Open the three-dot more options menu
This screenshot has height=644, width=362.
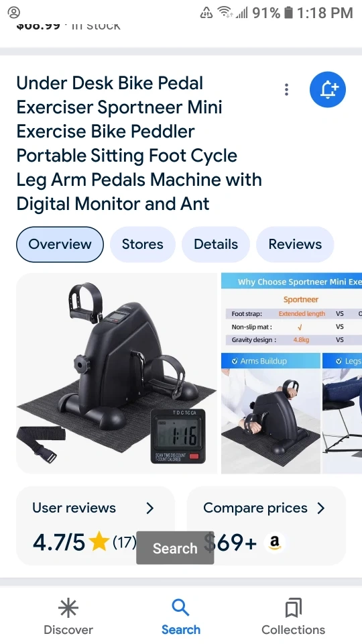[286, 89]
